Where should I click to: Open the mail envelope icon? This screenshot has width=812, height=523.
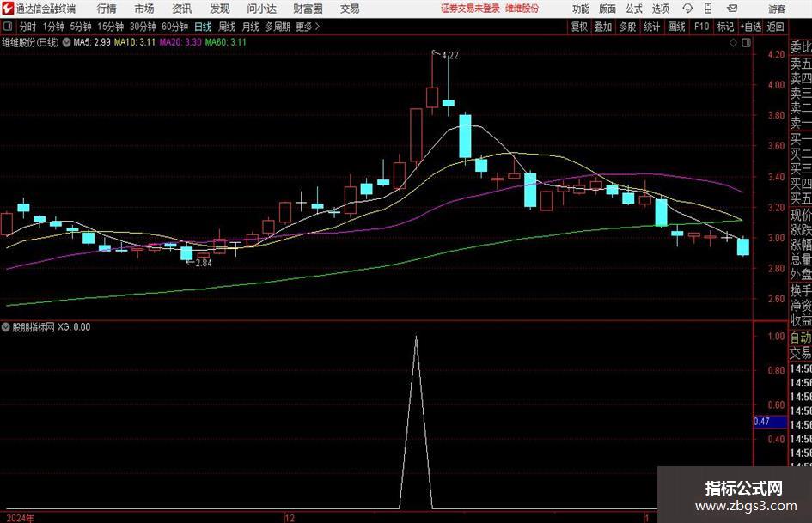[x=732, y=9]
